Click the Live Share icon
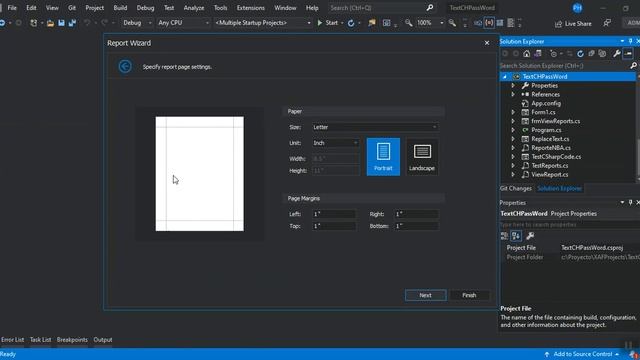Screen dimensions: 640x360 558,24
